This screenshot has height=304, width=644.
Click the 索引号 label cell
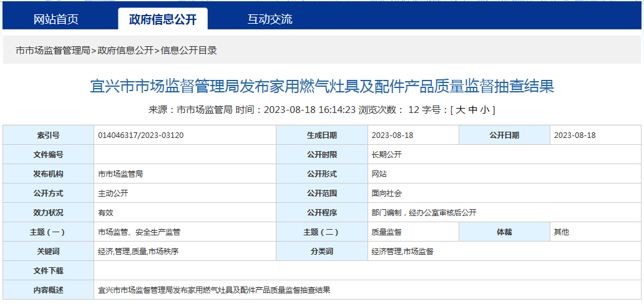tap(49, 135)
